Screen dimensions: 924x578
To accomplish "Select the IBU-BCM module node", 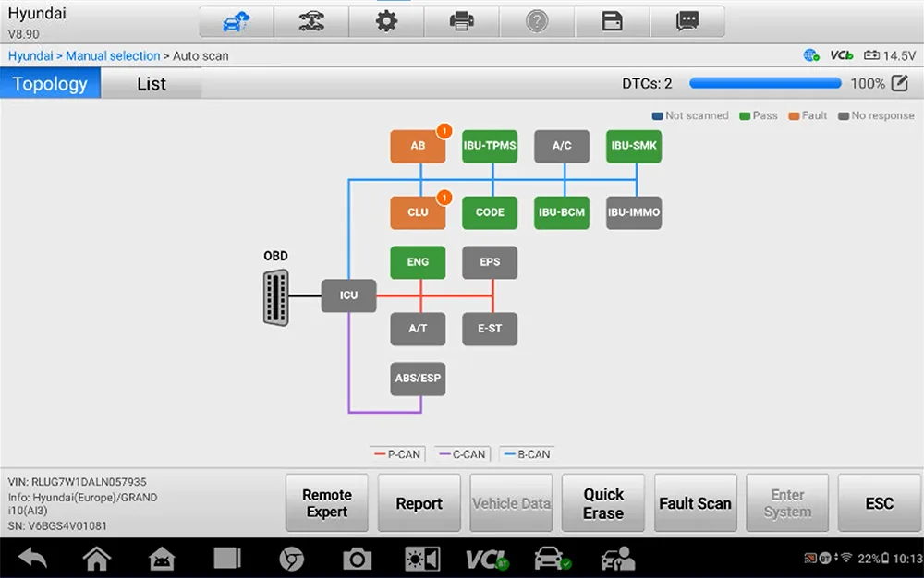I will coord(562,212).
